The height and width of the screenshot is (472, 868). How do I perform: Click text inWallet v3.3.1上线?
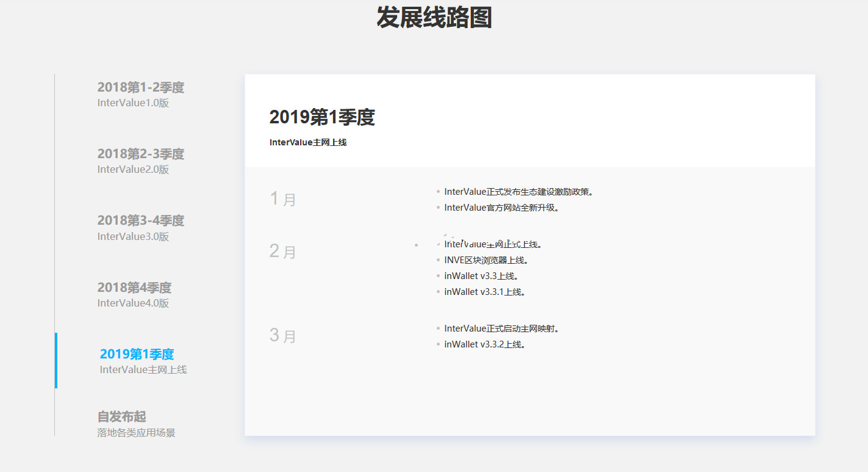click(484, 292)
